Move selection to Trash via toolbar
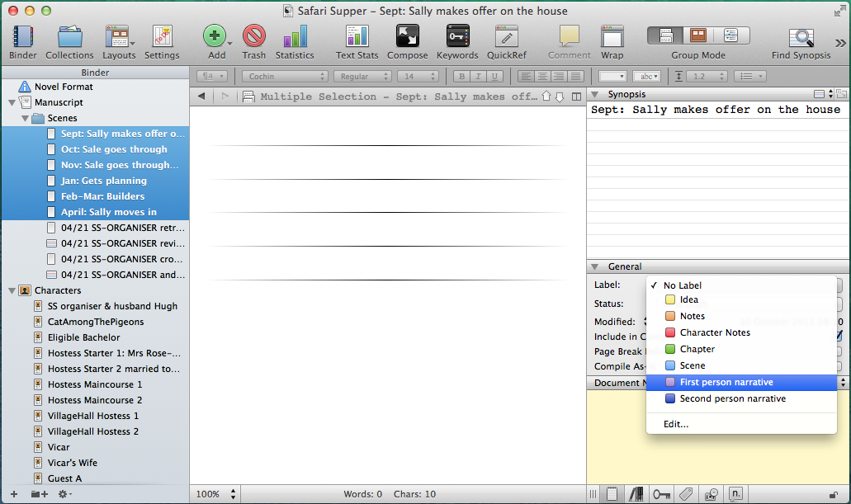This screenshot has width=851, height=504. pyautogui.click(x=254, y=42)
